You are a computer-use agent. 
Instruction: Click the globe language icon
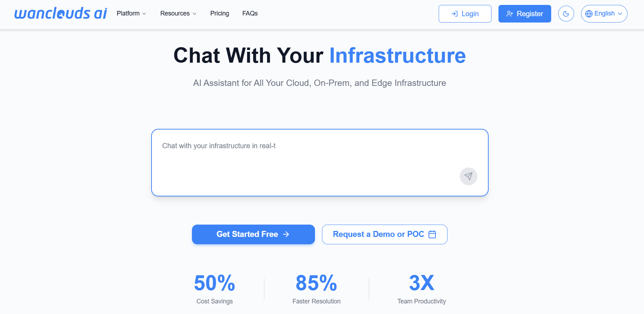[589, 14]
